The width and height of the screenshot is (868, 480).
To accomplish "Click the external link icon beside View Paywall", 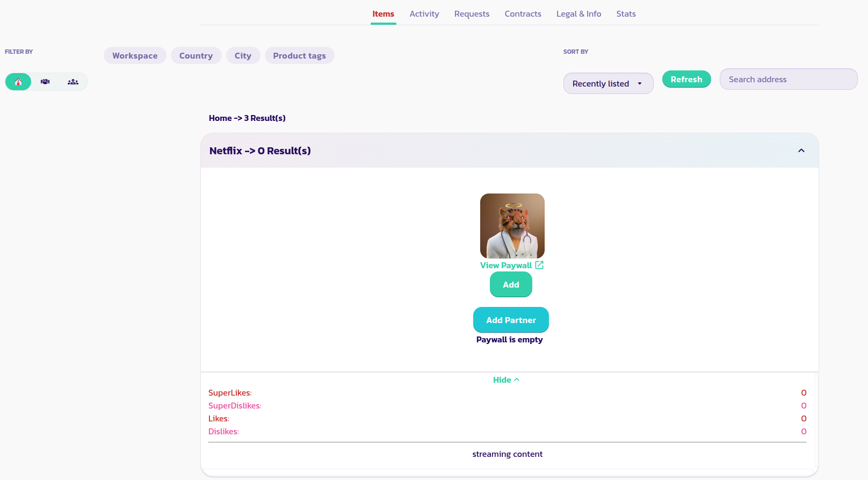I will coord(539,265).
